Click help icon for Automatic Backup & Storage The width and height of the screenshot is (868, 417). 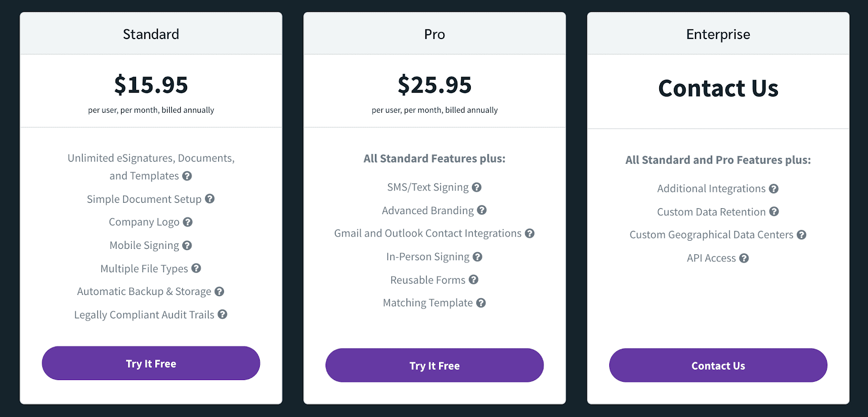pyautogui.click(x=219, y=291)
